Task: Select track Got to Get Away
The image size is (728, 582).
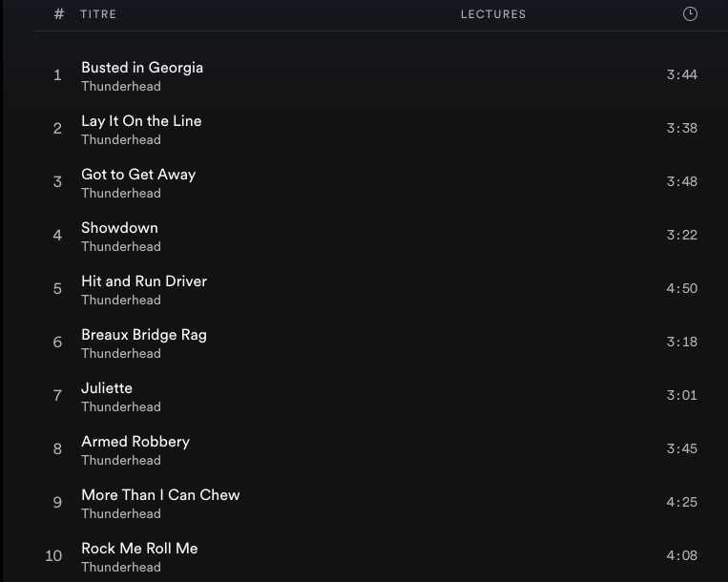Action: (x=138, y=175)
